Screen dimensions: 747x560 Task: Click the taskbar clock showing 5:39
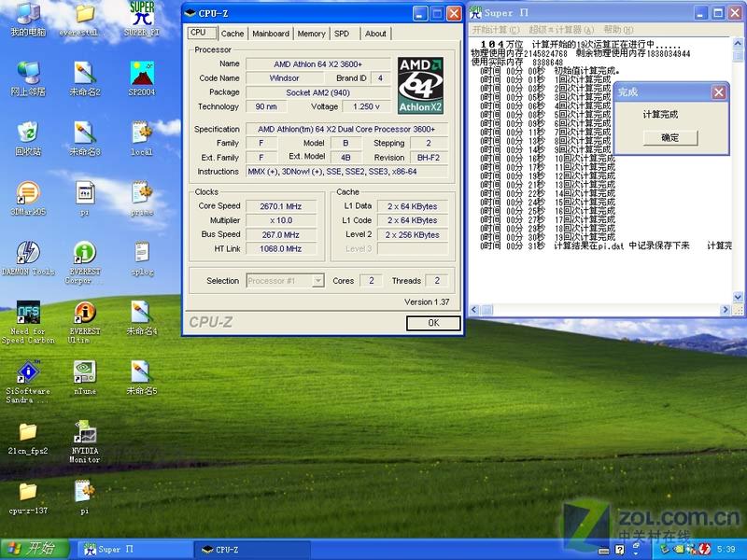coord(726,549)
